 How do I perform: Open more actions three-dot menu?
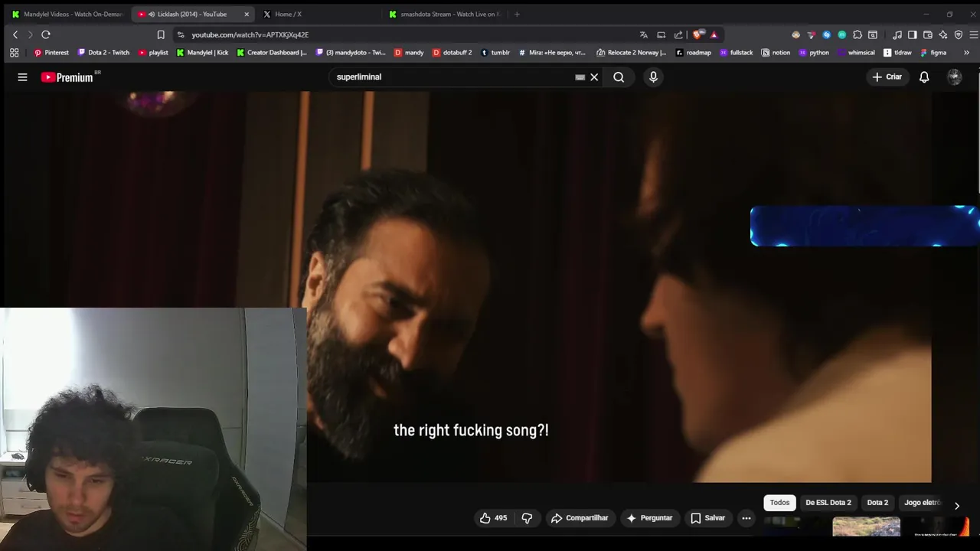746,518
